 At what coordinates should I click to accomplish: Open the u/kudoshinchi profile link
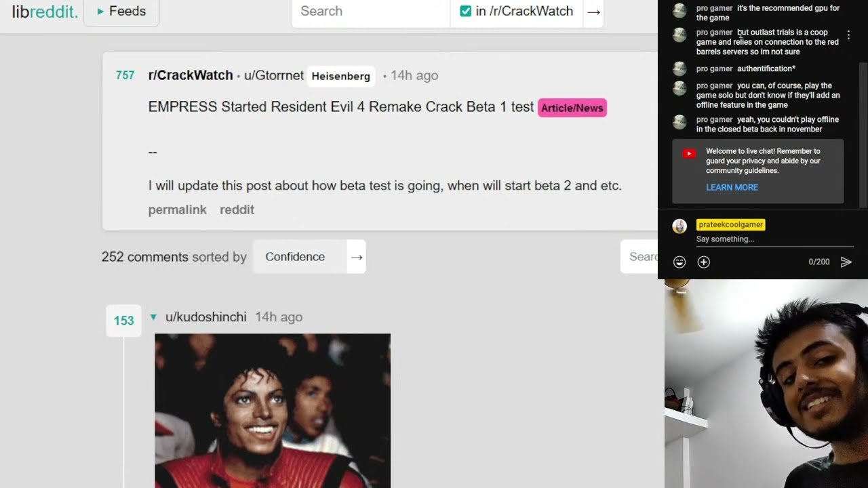tap(205, 317)
